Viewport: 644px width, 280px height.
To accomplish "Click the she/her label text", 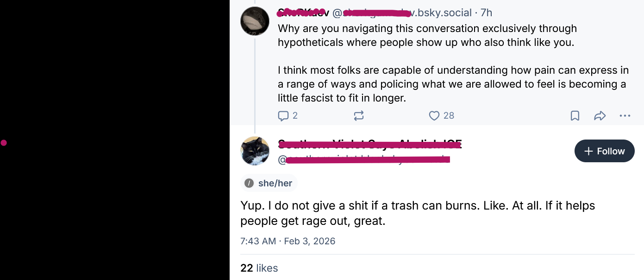I will [275, 183].
